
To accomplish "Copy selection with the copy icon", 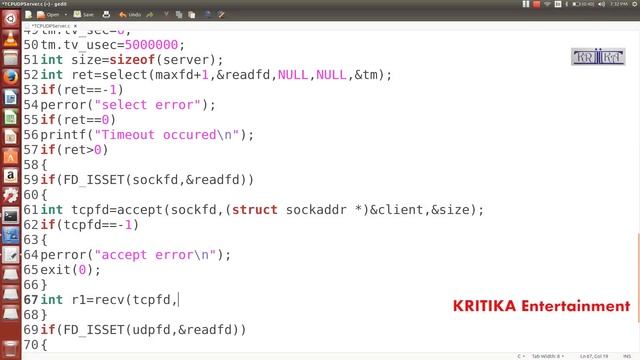I will (x=179, y=15).
